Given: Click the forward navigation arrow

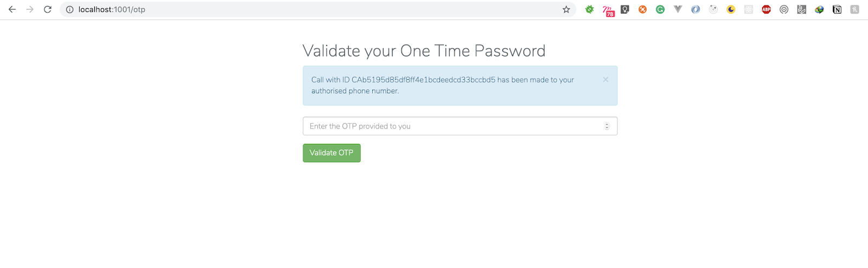Looking at the screenshot, I should pyautogui.click(x=30, y=9).
